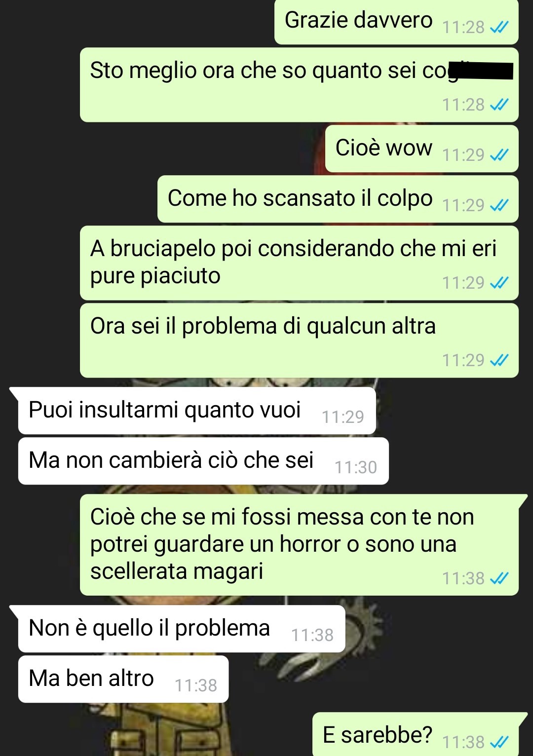Select the received "Ma ben altro" message

[x=123, y=679]
